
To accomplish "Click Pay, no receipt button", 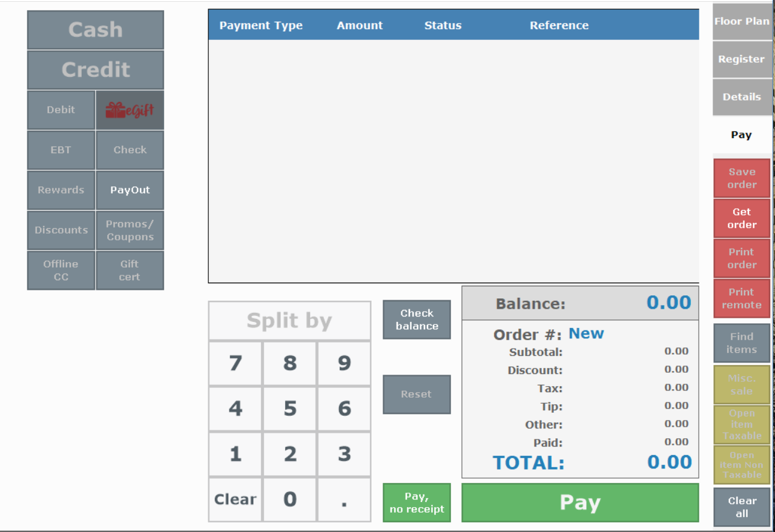I will point(417,502).
